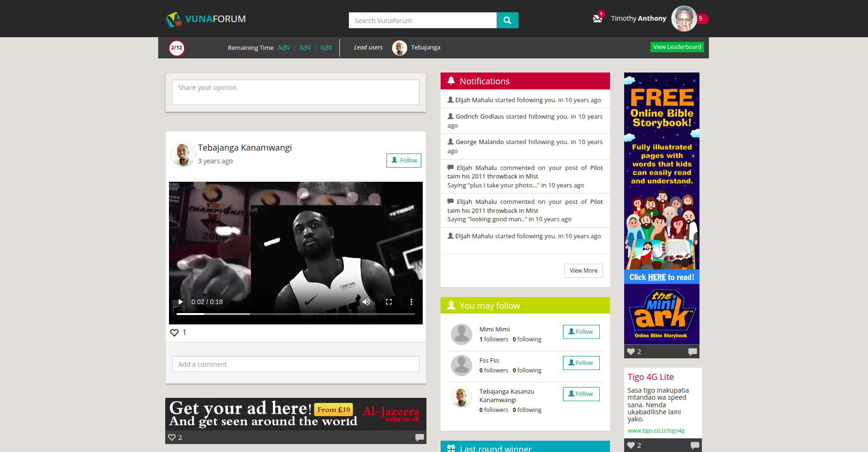Click the video progress bar
Viewport: 868px width, 452px height.
point(296,314)
